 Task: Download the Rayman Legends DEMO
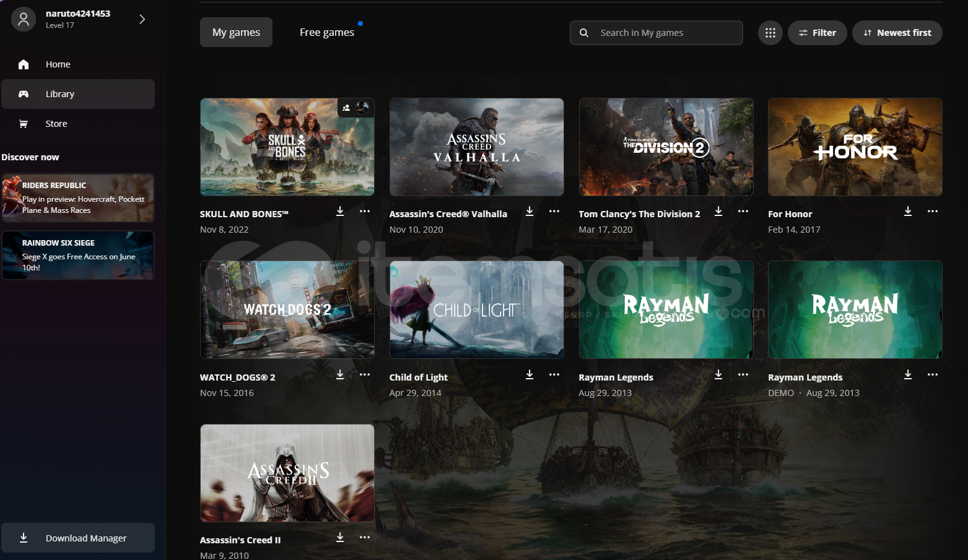click(x=908, y=375)
